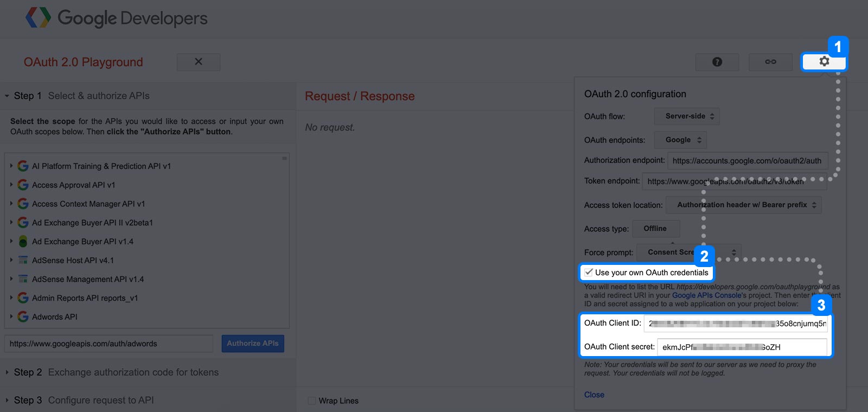The height and width of the screenshot is (412, 868).
Task: Click the Access Approval API Google icon
Action: [23, 185]
